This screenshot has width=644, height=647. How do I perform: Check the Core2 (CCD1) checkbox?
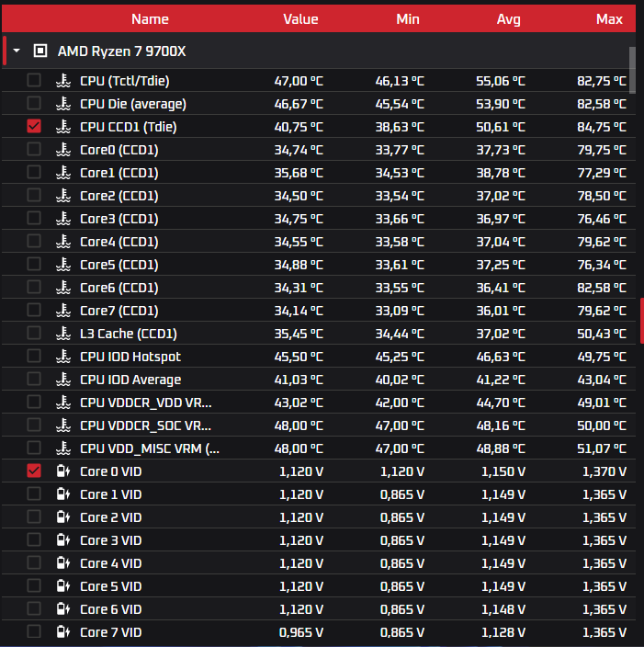tap(34, 195)
